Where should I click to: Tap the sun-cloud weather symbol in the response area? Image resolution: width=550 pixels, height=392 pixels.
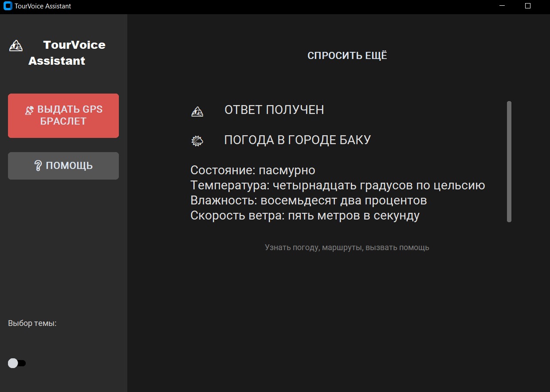pos(197,141)
